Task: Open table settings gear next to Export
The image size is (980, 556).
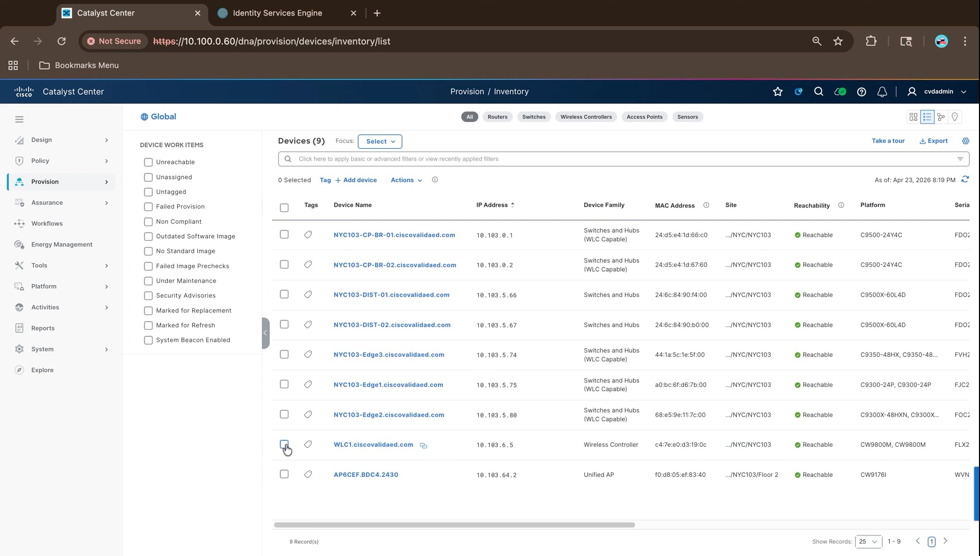Action: [x=965, y=141]
